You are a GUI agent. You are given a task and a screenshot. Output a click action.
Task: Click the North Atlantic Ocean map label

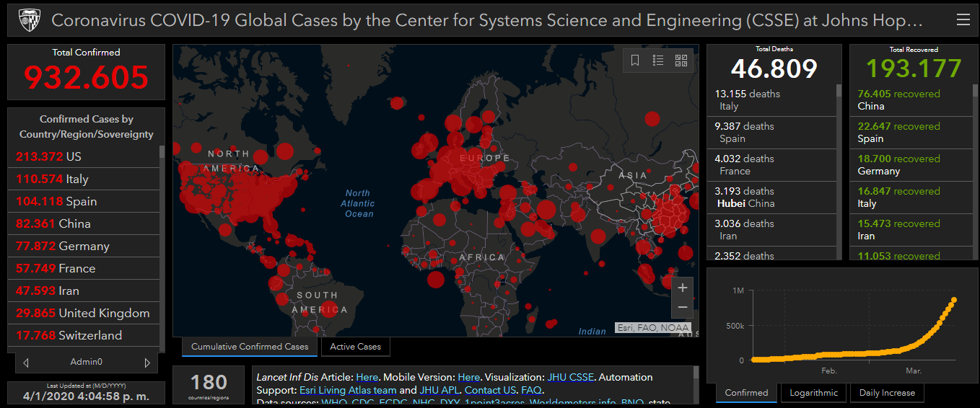pos(358,203)
